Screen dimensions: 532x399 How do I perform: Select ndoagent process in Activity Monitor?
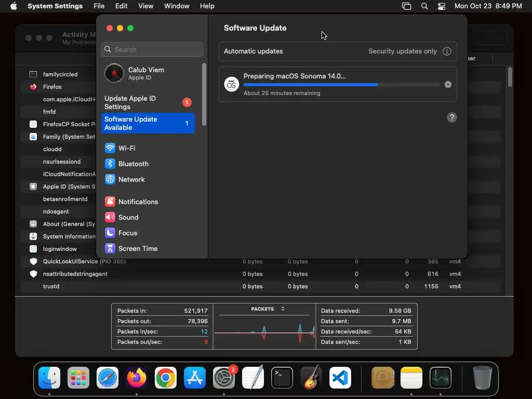click(56, 212)
